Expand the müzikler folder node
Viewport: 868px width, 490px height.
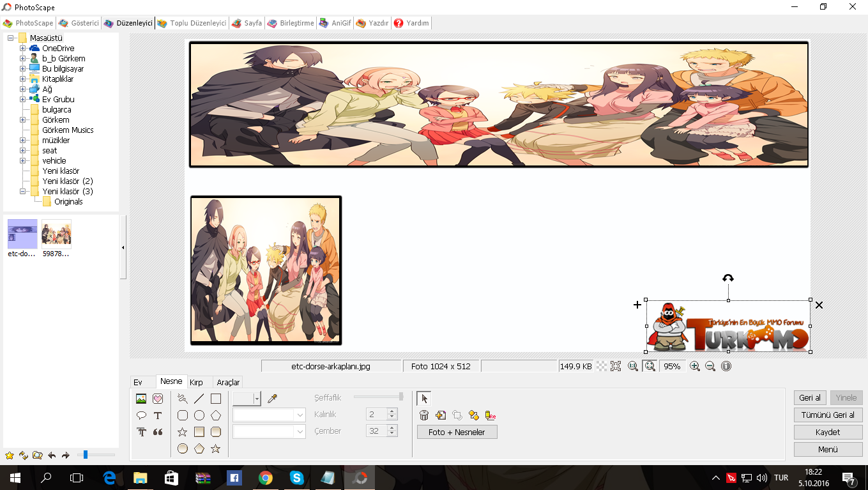(x=22, y=141)
